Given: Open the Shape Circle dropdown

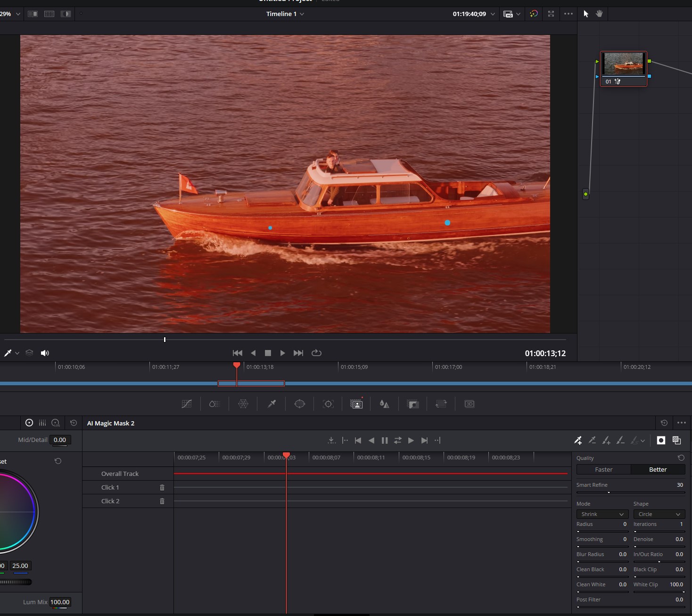Looking at the screenshot, I should [659, 514].
